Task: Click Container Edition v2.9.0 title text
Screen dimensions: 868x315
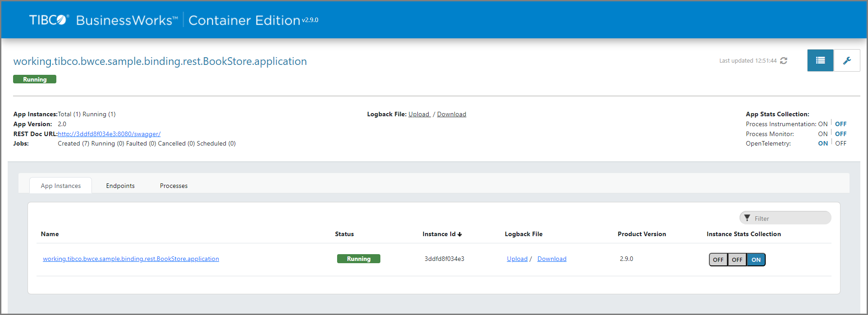Action: [253, 20]
